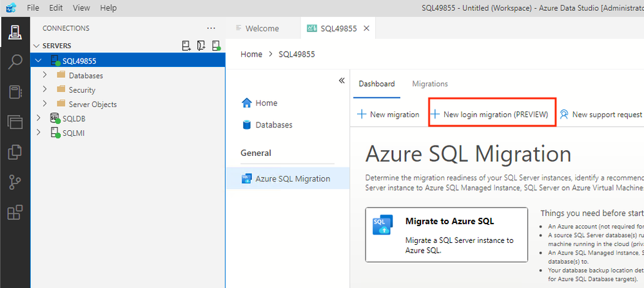The width and height of the screenshot is (644, 288).
Task: Expand the Server Objects folder node
Action: tap(45, 104)
